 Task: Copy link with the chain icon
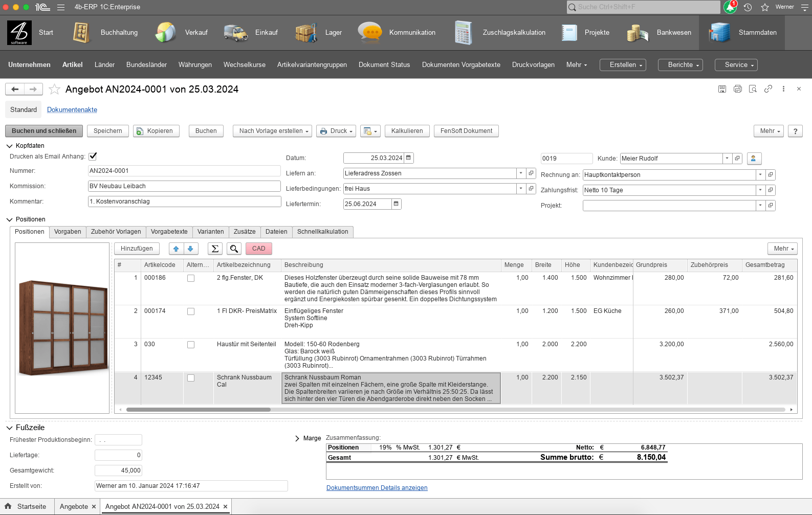(x=768, y=89)
